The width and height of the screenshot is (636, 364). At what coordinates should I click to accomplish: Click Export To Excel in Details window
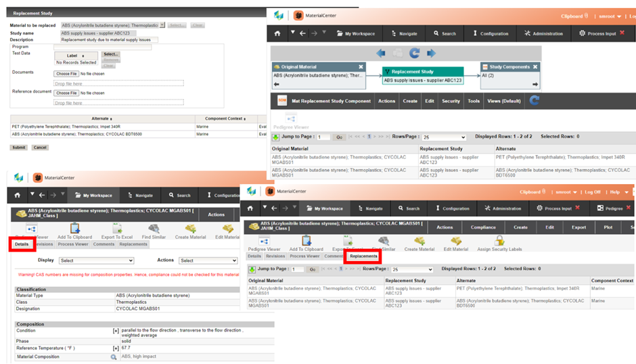click(117, 231)
